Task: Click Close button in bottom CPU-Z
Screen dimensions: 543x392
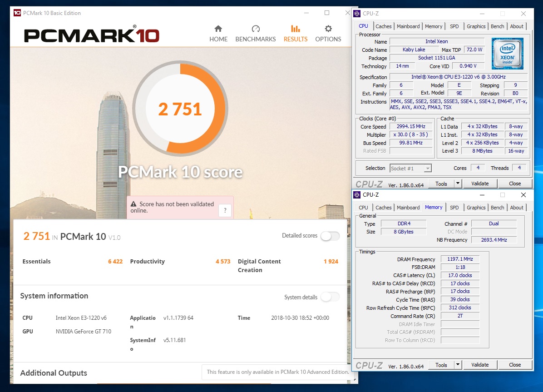Action: pyautogui.click(x=514, y=365)
